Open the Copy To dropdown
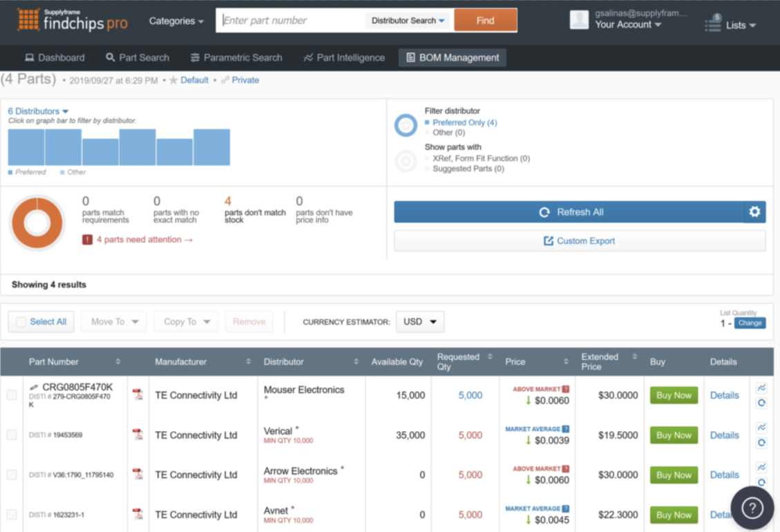This screenshot has width=780, height=532. (187, 322)
